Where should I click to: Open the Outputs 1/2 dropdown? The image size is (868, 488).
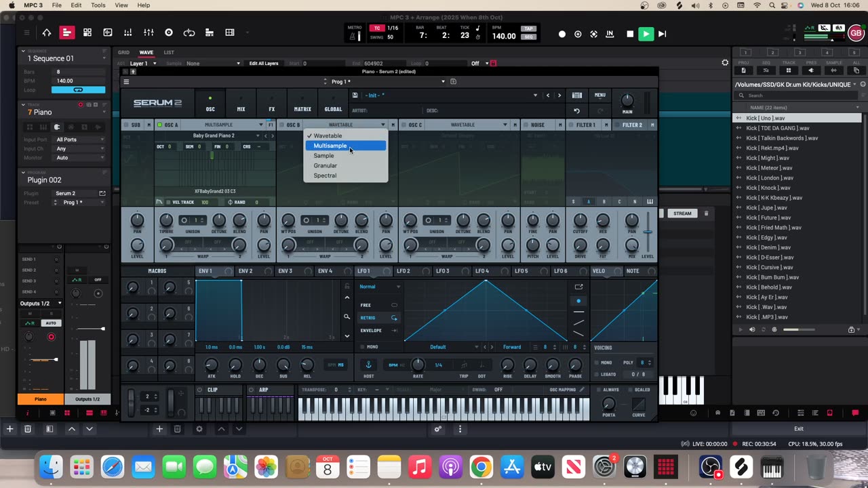(x=41, y=304)
